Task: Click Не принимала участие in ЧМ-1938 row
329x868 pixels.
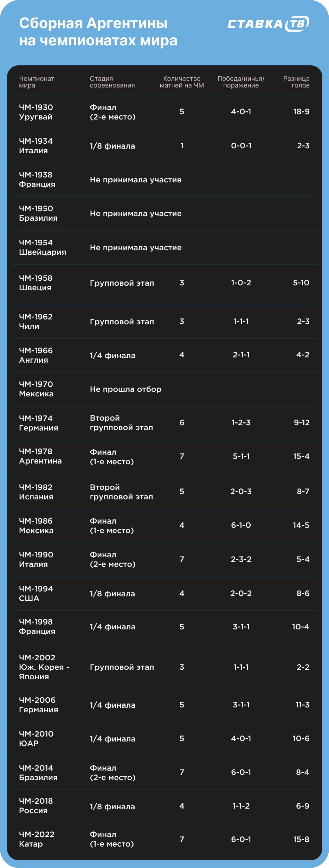Action: (136, 180)
